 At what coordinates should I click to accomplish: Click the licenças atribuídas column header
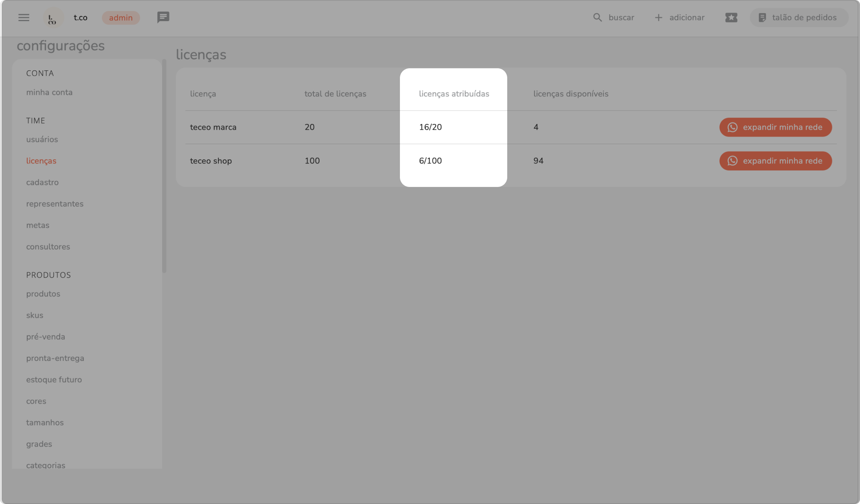454,94
